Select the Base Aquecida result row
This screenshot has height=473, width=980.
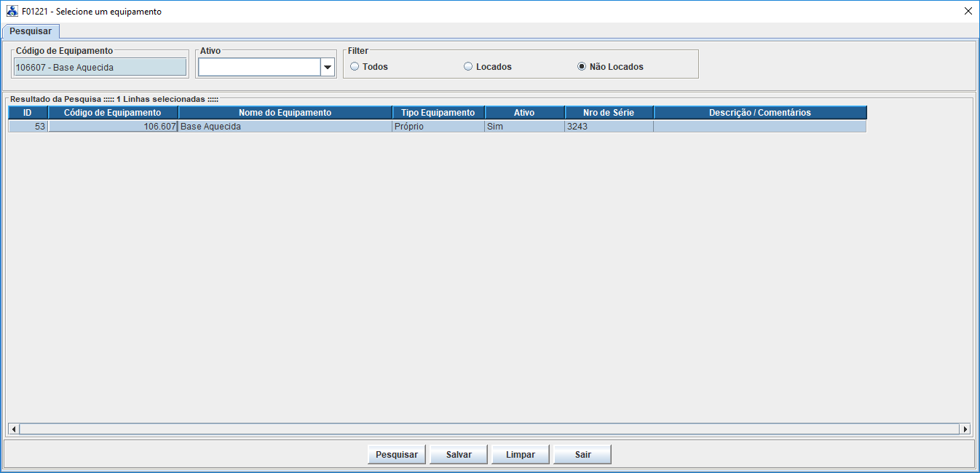click(285, 127)
